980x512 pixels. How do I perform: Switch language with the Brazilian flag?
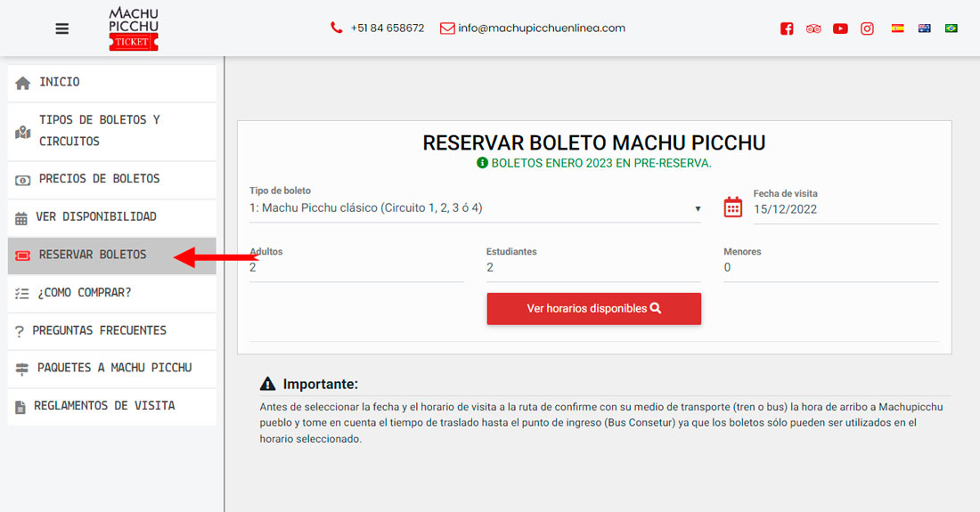point(951,28)
